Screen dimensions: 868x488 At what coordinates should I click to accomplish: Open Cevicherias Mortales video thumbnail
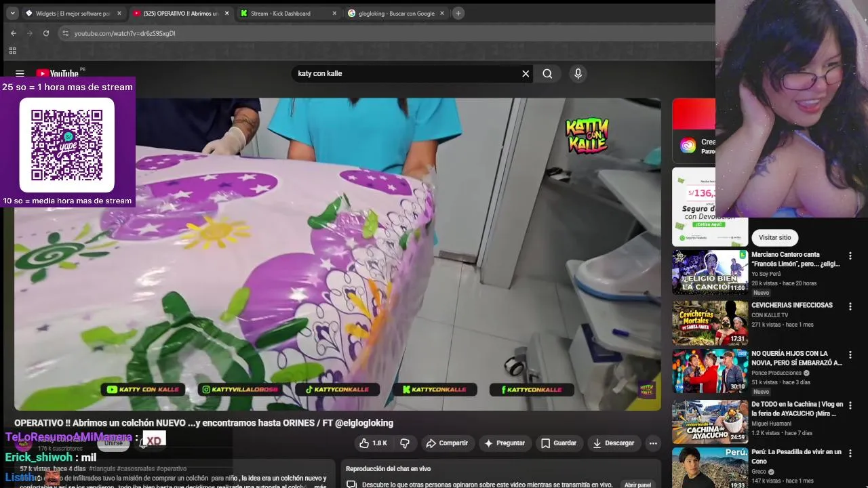click(x=710, y=323)
